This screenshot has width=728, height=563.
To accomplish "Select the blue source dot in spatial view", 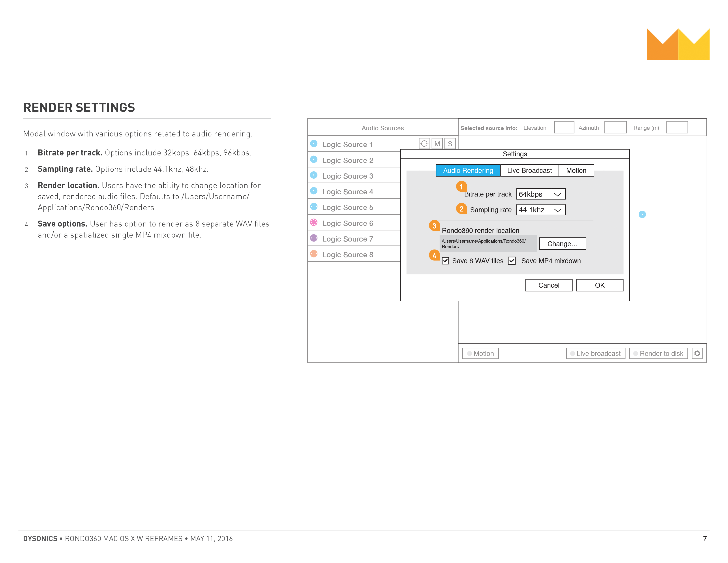I will 642,214.
